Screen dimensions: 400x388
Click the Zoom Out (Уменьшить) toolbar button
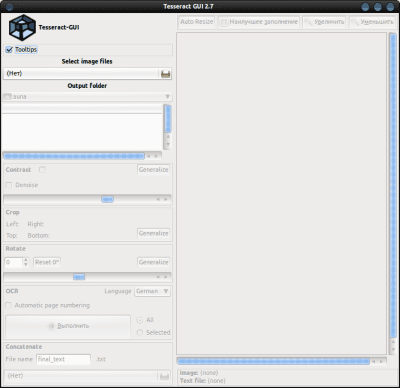[x=372, y=22]
